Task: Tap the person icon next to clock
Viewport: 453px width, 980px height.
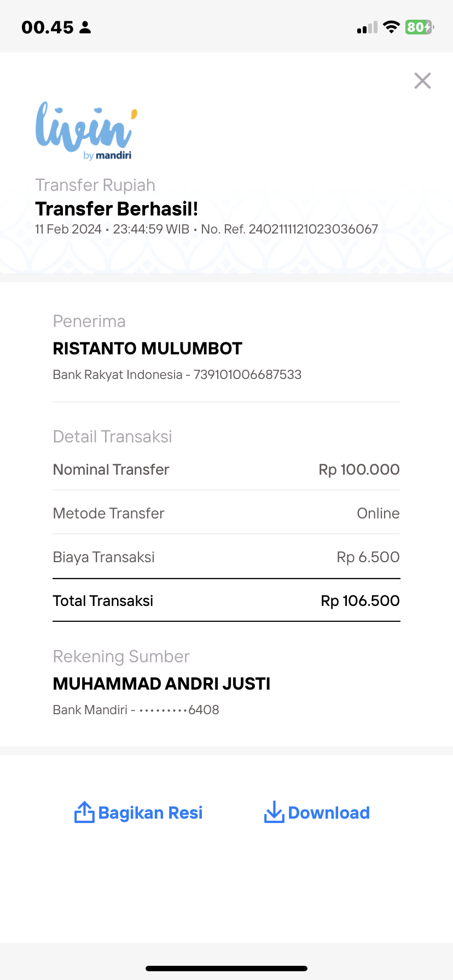Action: tap(85, 27)
